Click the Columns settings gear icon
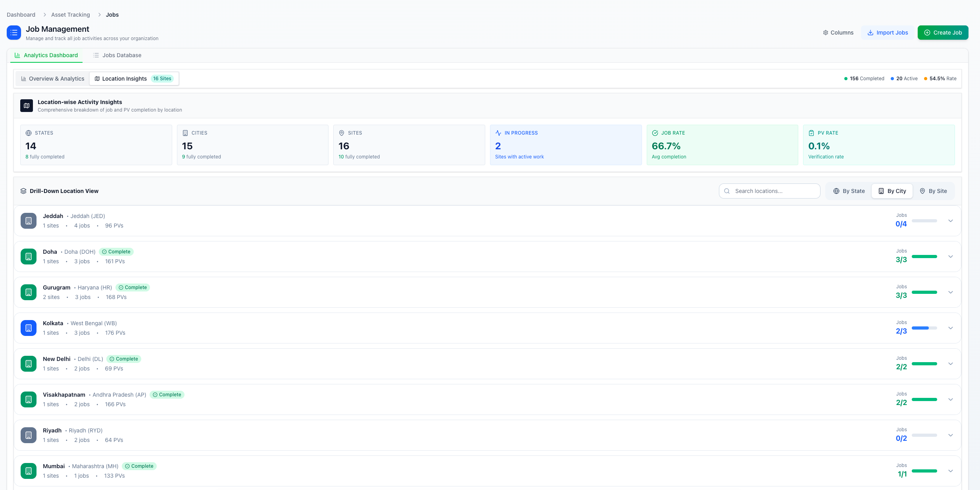This screenshot has height=490, width=980. 826,33
